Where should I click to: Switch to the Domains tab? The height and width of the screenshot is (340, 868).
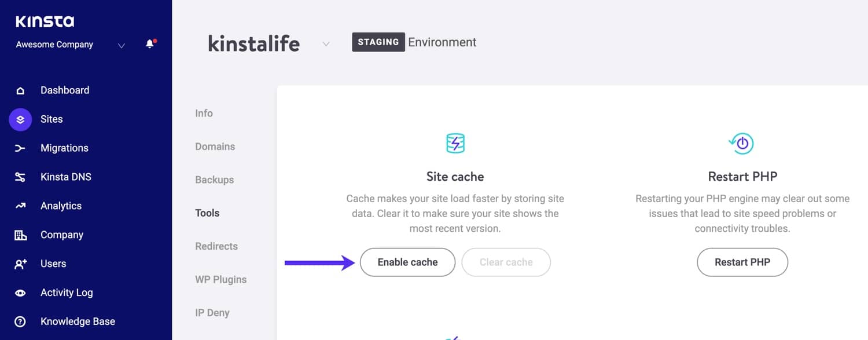(215, 147)
